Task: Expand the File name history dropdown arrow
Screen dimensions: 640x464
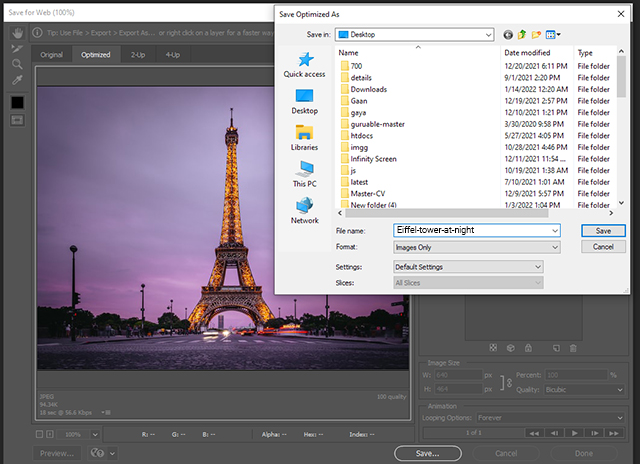Action: tap(555, 231)
